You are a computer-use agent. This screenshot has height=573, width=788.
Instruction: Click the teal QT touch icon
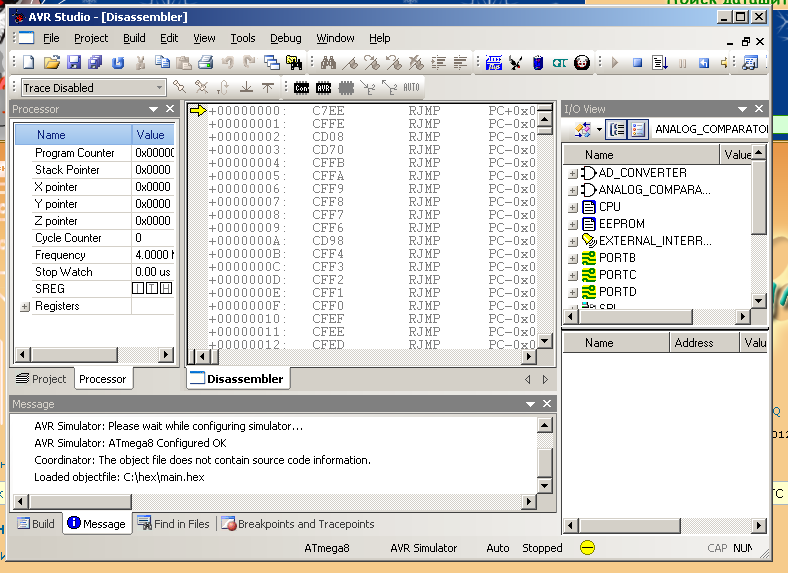click(x=560, y=62)
